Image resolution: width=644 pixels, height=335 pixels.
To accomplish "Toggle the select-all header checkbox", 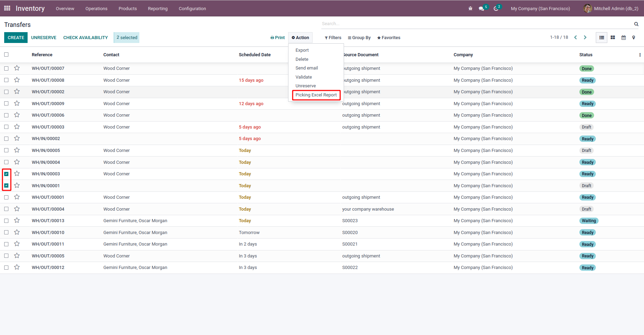I will pyautogui.click(x=6, y=54).
